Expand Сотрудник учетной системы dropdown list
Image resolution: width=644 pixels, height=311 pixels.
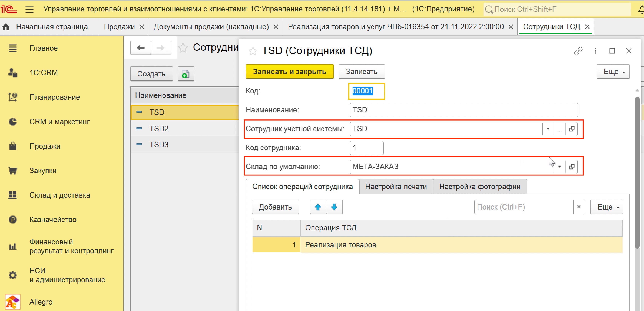(x=548, y=129)
